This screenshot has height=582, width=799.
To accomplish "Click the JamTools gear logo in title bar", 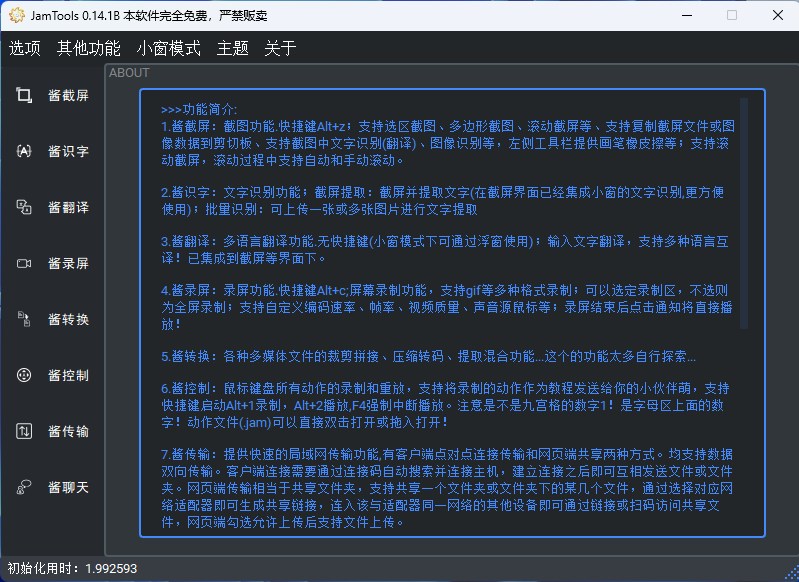I will point(16,15).
